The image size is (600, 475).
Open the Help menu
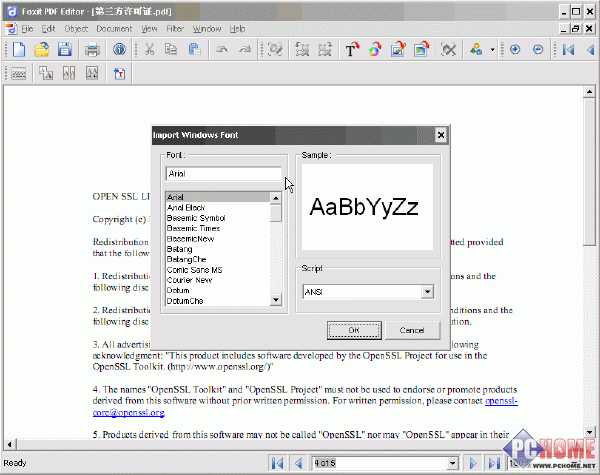click(237, 29)
